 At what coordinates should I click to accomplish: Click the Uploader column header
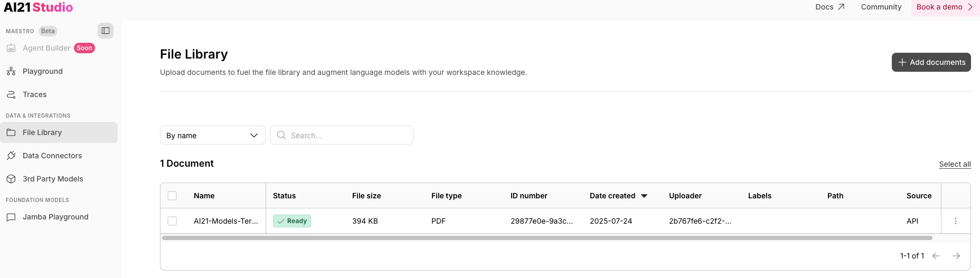[685, 196]
